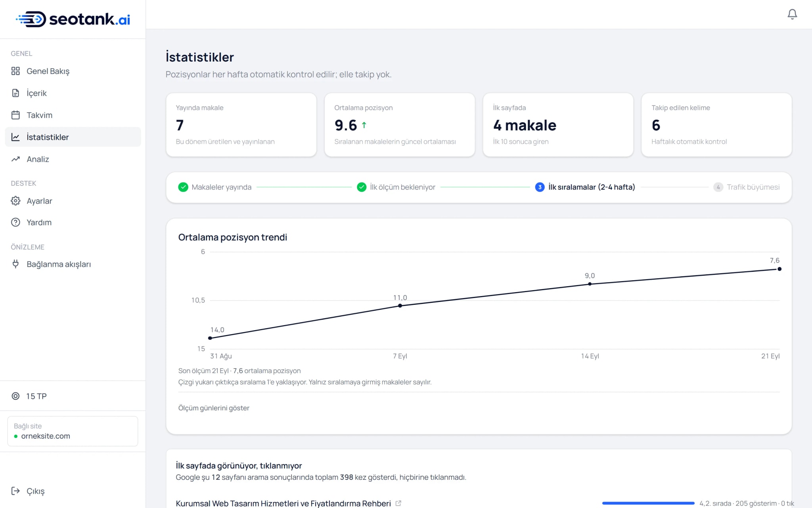
Task: Click the Ayarlar gear icon
Action: (15, 201)
